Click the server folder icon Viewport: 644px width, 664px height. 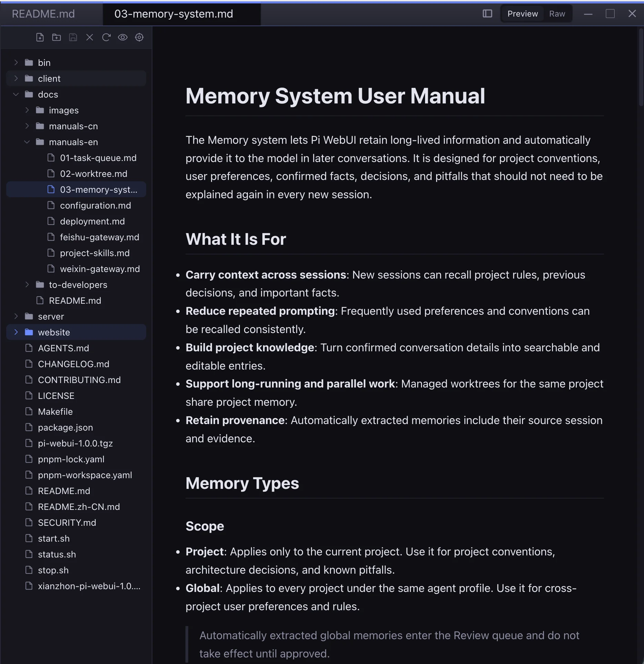click(x=29, y=316)
